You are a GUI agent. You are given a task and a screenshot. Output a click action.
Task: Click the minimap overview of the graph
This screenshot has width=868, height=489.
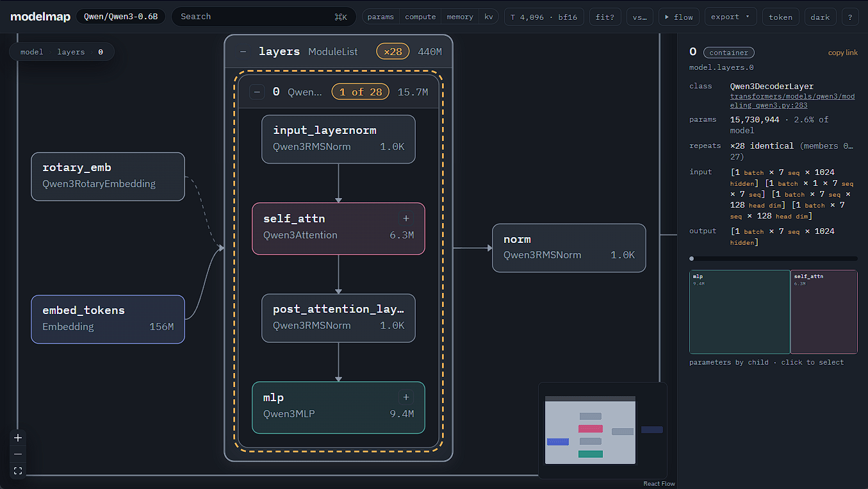coord(603,431)
